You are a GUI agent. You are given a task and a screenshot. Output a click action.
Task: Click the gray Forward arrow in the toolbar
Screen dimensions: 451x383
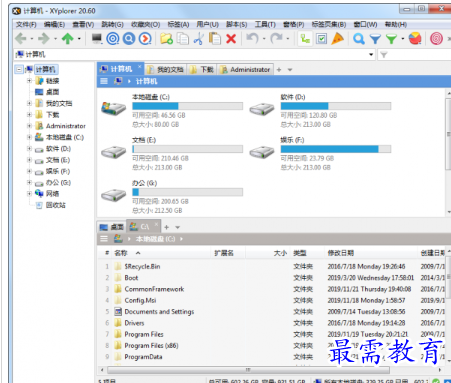click(44, 39)
